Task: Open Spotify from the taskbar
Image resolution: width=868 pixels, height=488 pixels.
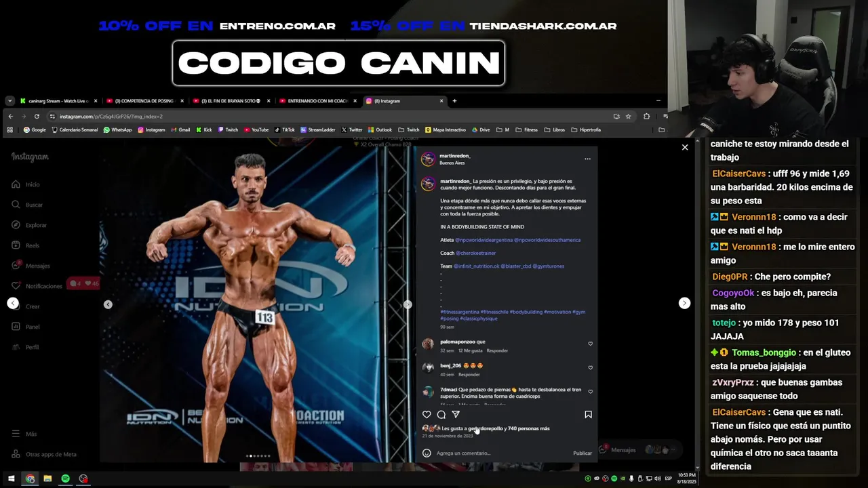Action: tap(65, 479)
